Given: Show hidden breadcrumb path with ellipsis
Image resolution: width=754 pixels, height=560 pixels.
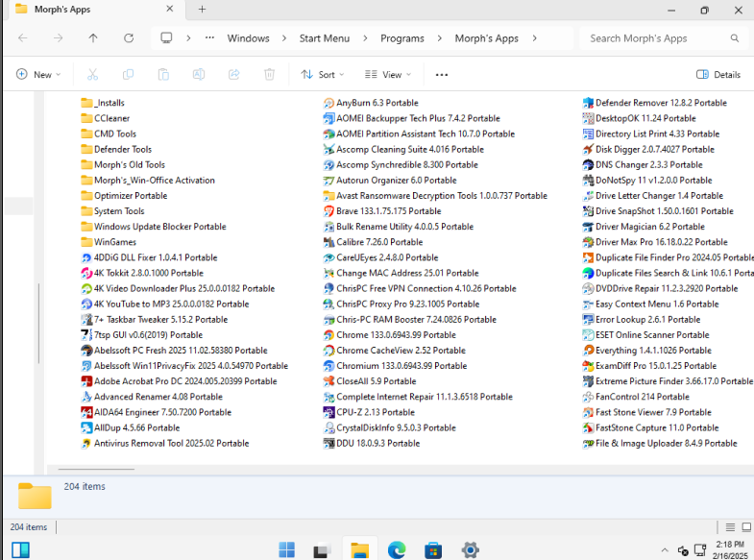Looking at the screenshot, I should 209,38.
